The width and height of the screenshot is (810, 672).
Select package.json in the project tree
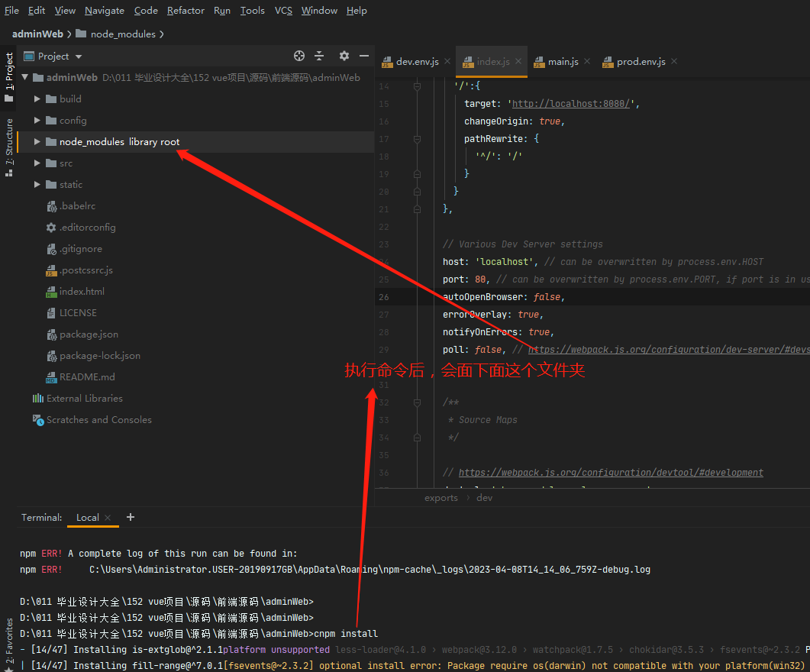pos(82,334)
